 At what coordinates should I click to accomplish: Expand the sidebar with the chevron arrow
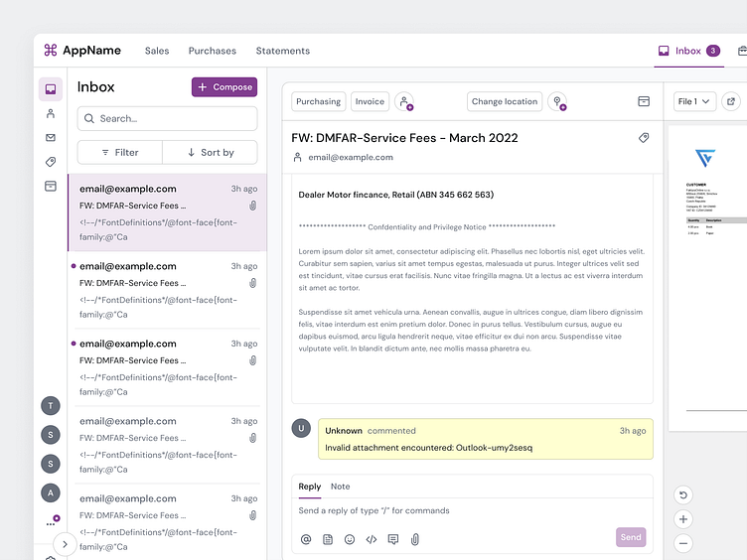pyautogui.click(x=65, y=543)
